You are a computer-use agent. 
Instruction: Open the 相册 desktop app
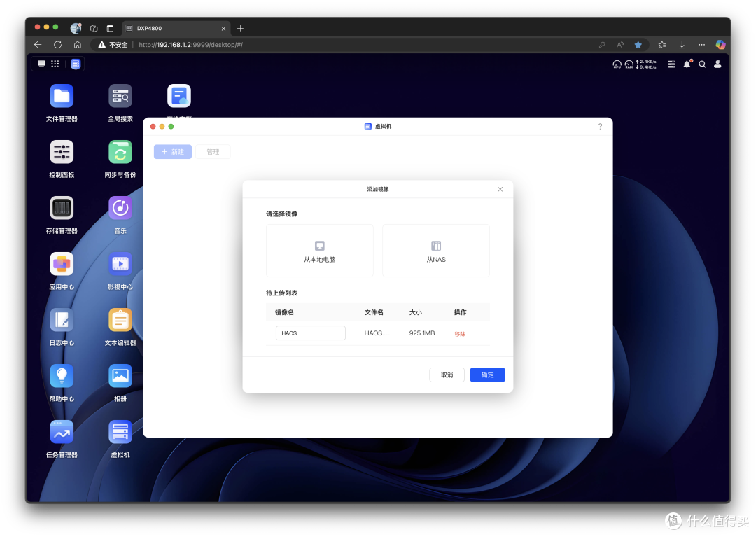[x=120, y=376]
